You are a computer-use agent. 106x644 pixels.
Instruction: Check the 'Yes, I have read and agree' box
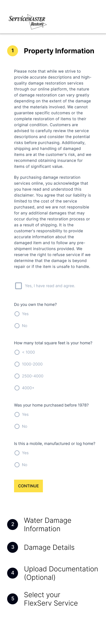(18, 286)
